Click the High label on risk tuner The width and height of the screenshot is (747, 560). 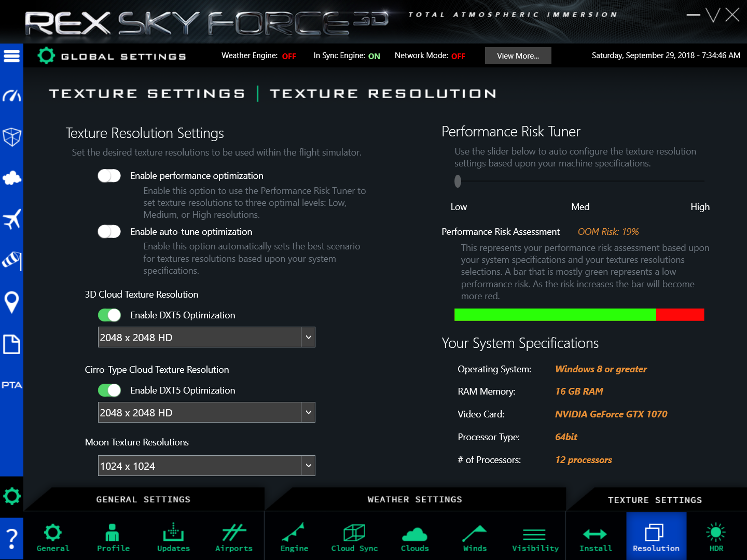(700, 207)
